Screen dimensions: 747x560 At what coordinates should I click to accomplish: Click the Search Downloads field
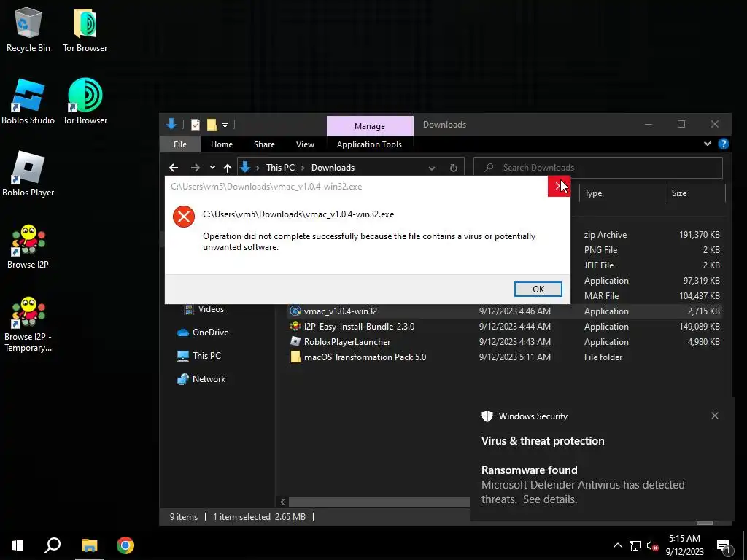(598, 168)
